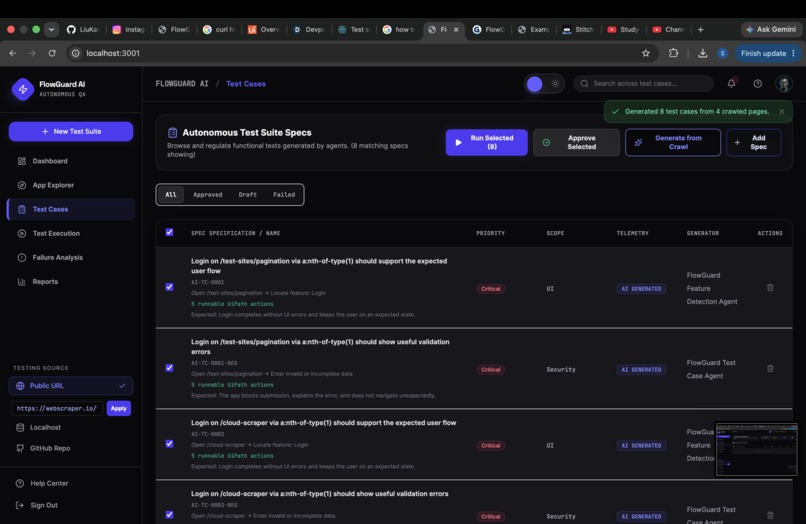Toggle the select-all specs checkbox
This screenshot has height=524, width=806.
(x=169, y=232)
